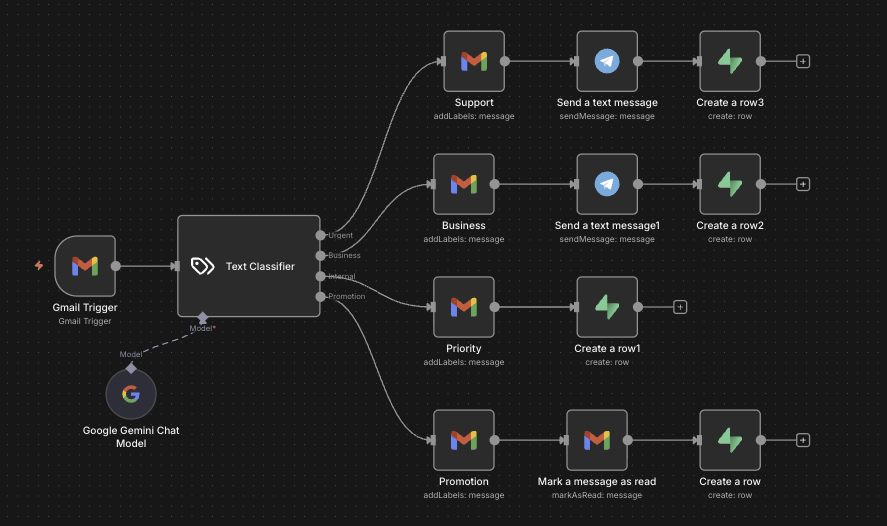Screen dimensions: 887x526
Task: Click the 'Create a row1' label
Action: tap(607, 348)
